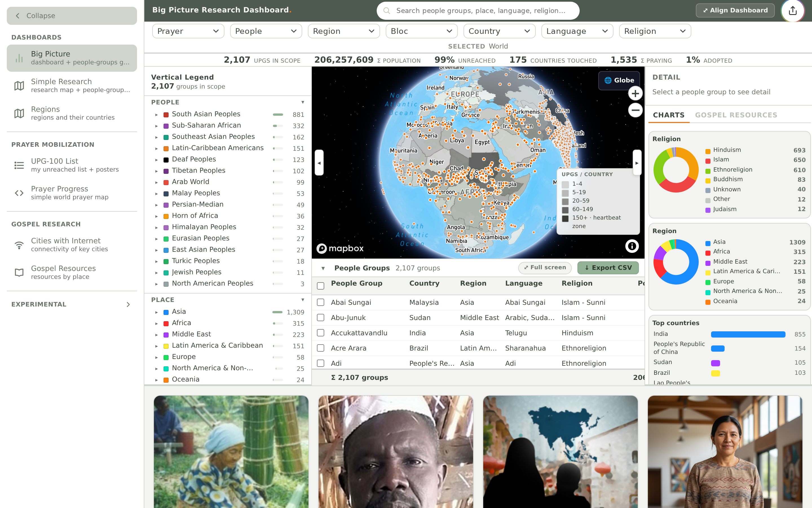
Task: Check the Acre Arara row checkbox
Action: click(321, 348)
